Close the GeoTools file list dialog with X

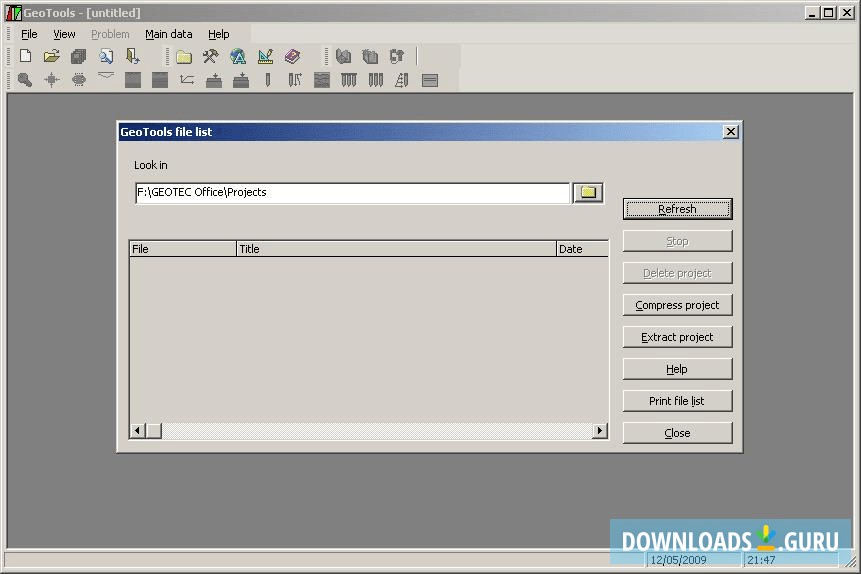pos(730,132)
